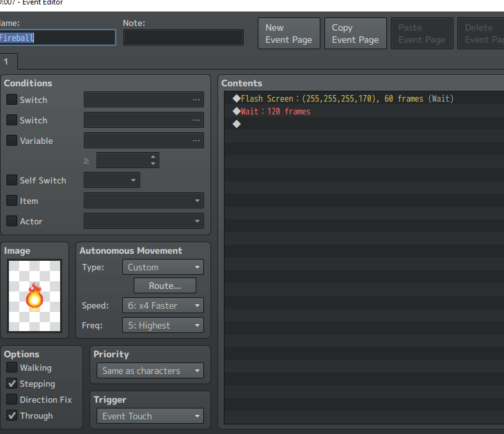Open the movement Type dropdown
This screenshot has width=504, height=434.
(163, 267)
